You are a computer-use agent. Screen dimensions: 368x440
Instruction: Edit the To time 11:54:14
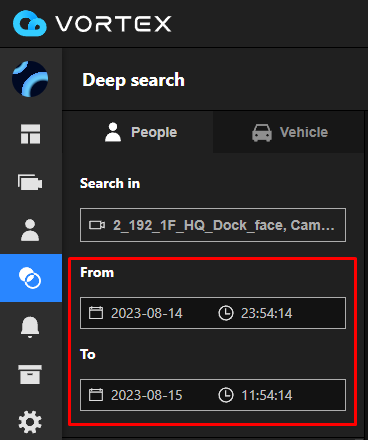click(266, 395)
